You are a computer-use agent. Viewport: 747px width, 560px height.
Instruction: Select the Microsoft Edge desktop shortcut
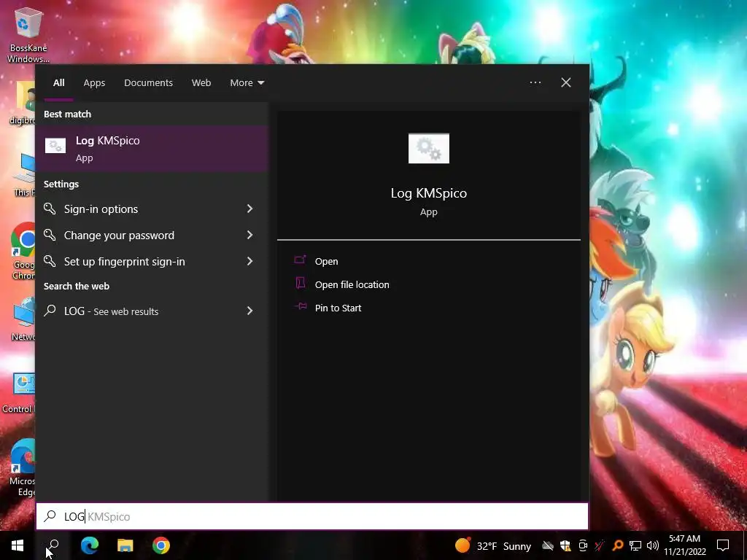point(22,468)
